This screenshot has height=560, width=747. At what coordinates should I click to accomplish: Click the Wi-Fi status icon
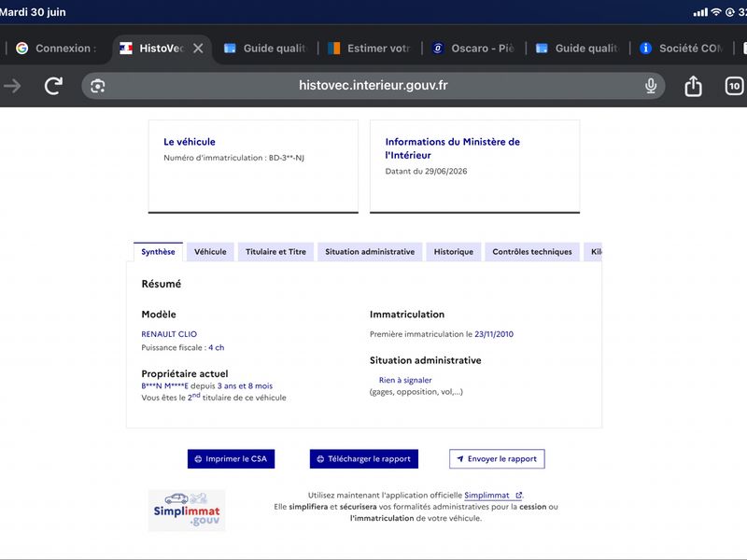click(x=716, y=12)
